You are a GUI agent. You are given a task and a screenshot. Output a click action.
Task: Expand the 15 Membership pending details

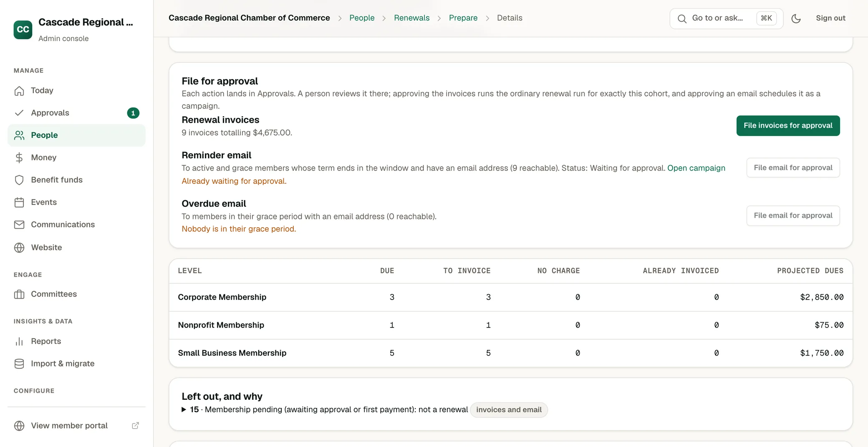point(184,410)
